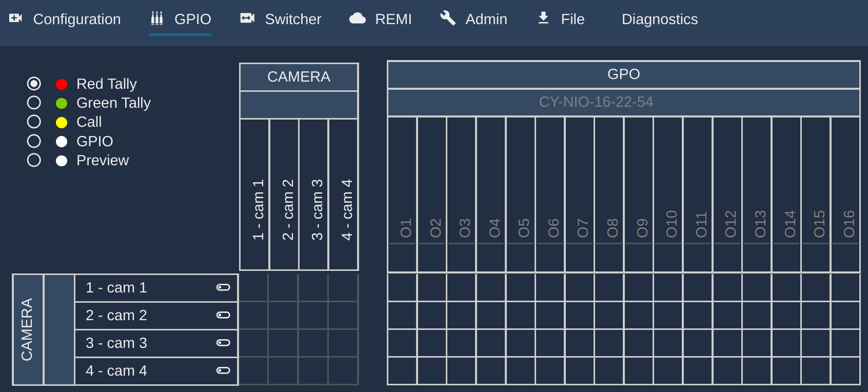
Task: Click the link icon on the 1 - cam 1 row
Action: point(223,287)
